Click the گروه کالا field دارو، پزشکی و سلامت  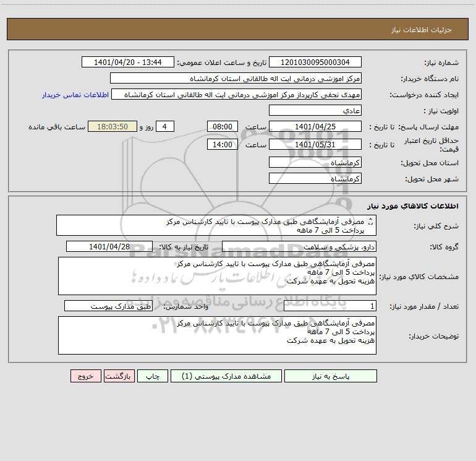click(299, 246)
